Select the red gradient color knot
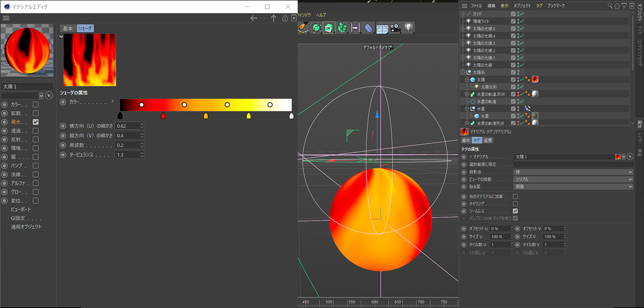 tap(163, 115)
